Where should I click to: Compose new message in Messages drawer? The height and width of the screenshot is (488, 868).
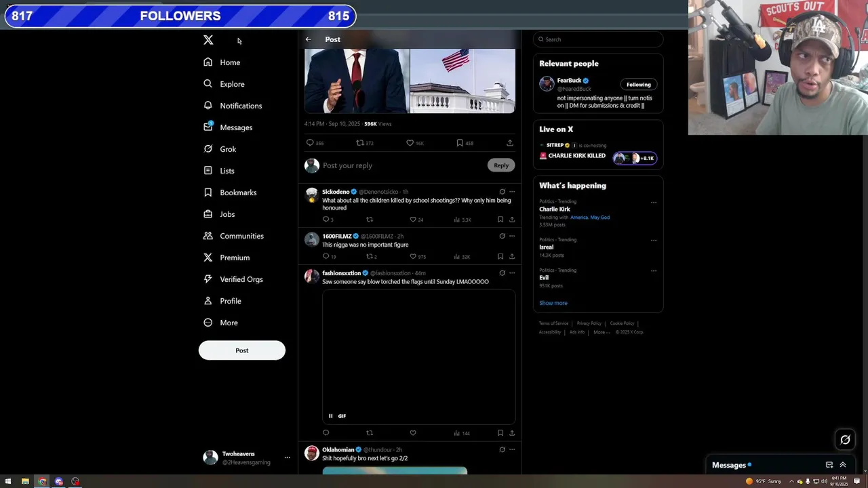[x=829, y=465]
